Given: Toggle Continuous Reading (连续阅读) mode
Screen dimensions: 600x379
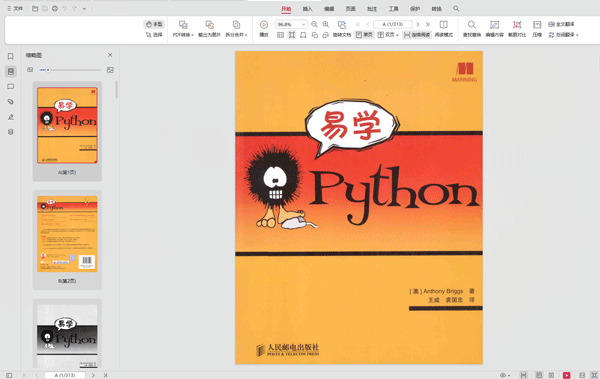Looking at the screenshot, I should pos(417,35).
